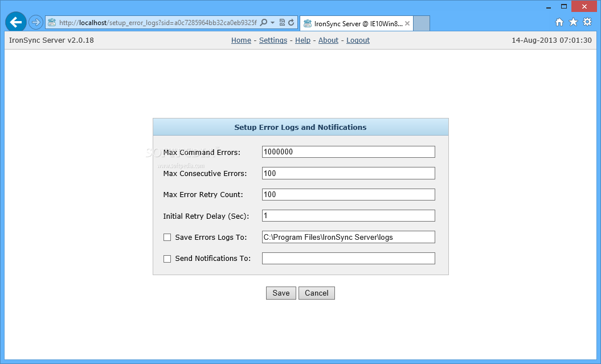Minimize the browser window
The image size is (601, 364).
point(549,6)
